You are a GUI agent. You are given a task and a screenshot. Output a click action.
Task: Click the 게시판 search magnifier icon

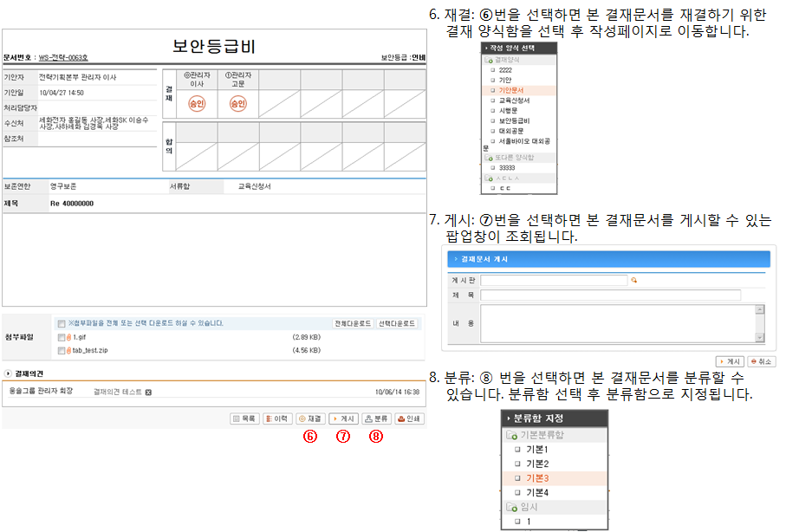pyautogui.click(x=634, y=281)
